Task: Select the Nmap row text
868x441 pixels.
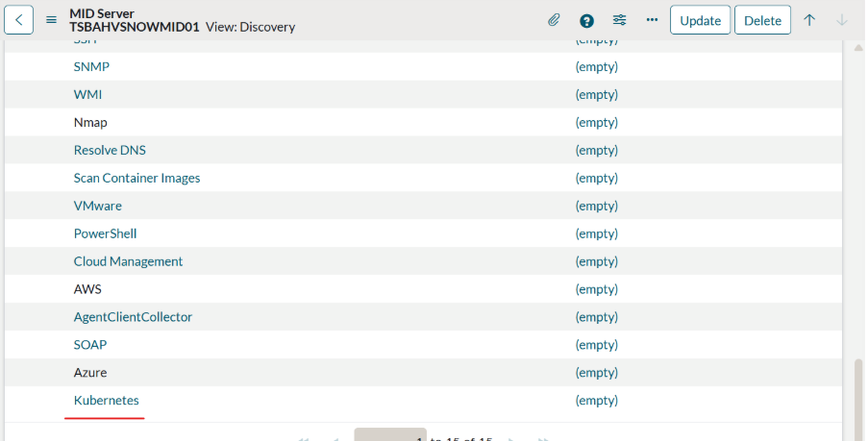Action: click(x=90, y=122)
